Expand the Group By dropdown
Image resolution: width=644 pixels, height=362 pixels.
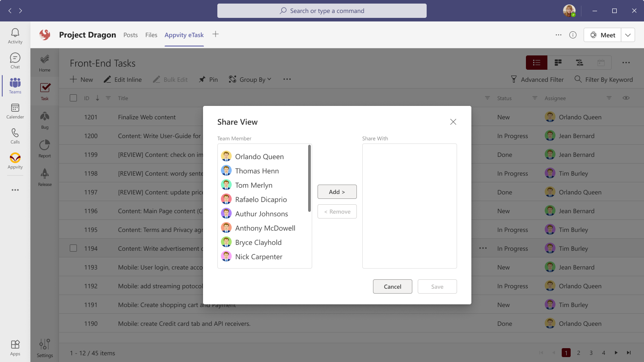[x=250, y=80]
